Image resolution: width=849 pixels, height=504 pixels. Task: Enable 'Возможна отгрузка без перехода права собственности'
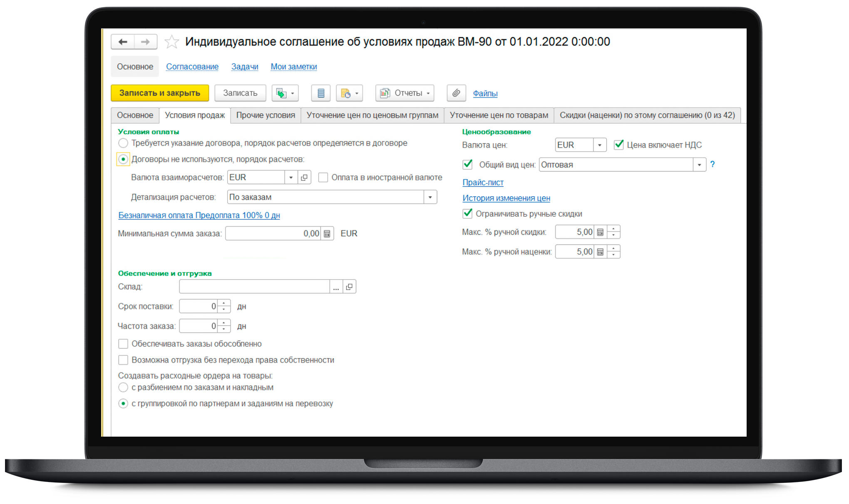[123, 360]
